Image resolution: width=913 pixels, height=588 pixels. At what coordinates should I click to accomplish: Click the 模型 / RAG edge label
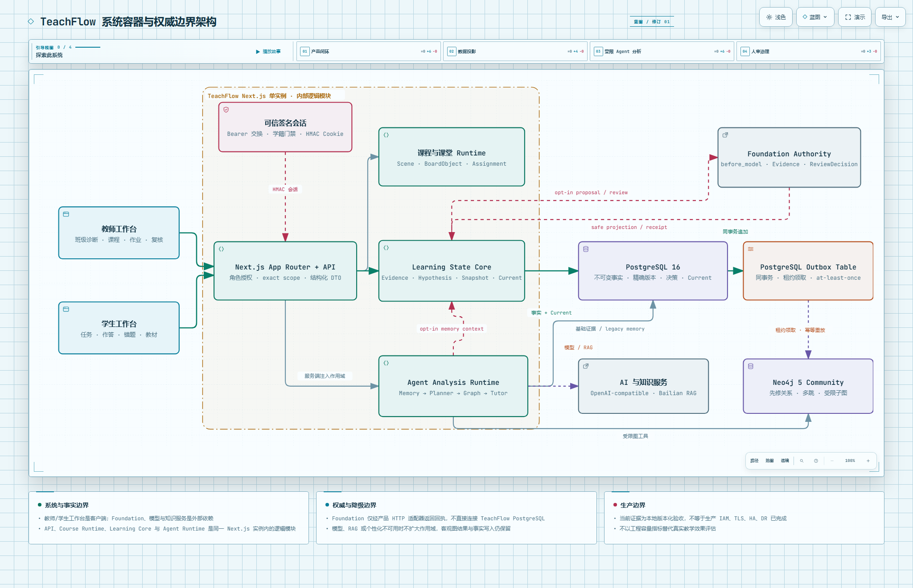pos(579,347)
